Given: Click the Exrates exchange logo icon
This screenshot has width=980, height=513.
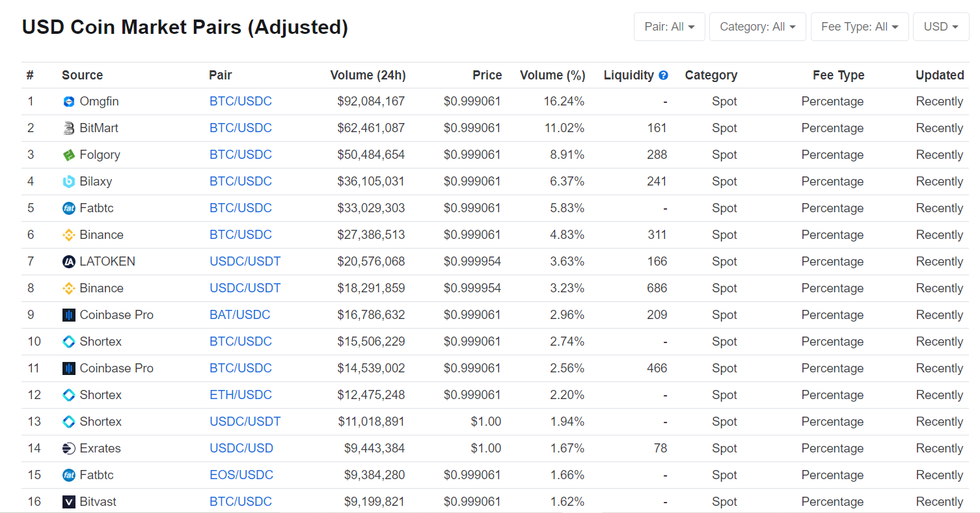Looking at the screenshot, I should tap(69, 449).
